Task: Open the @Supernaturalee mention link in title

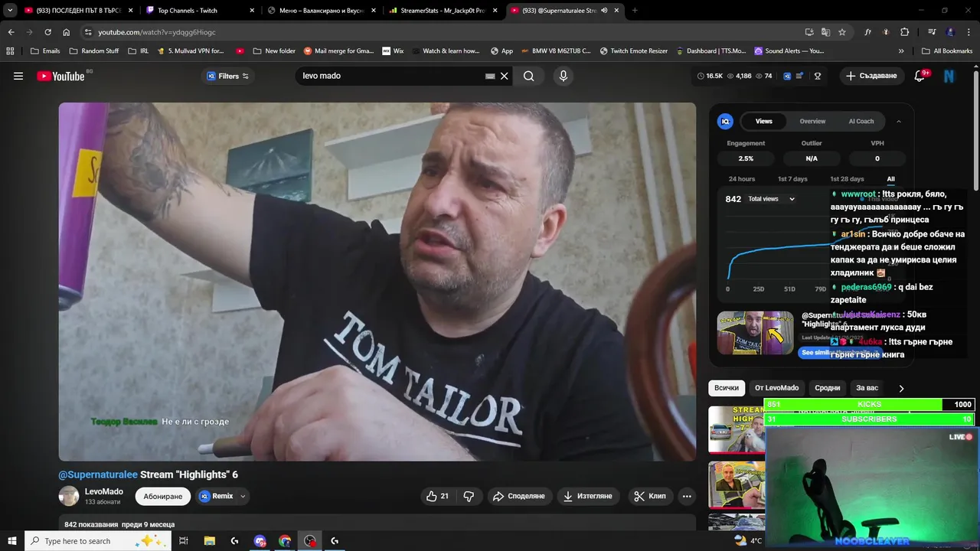Action: point(98,474)
